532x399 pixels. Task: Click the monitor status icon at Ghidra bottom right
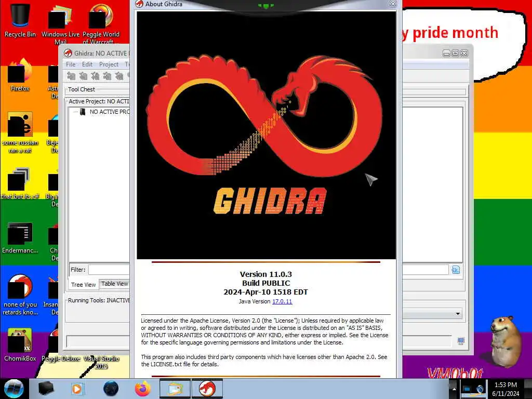(461, 341)
